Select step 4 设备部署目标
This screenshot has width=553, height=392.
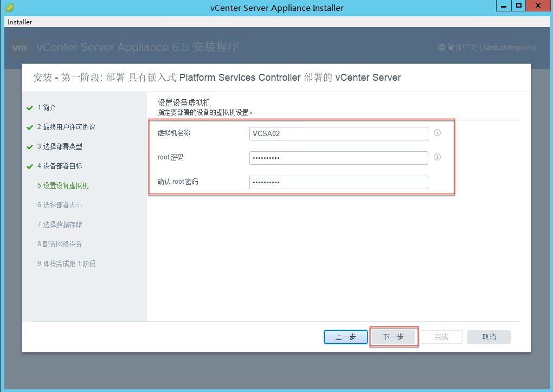coord(60,166)
